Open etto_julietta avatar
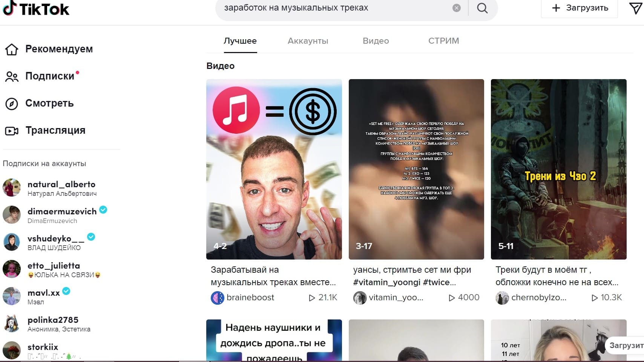The height and width of the screenshot is (362, 644). (x=12, y=269)
